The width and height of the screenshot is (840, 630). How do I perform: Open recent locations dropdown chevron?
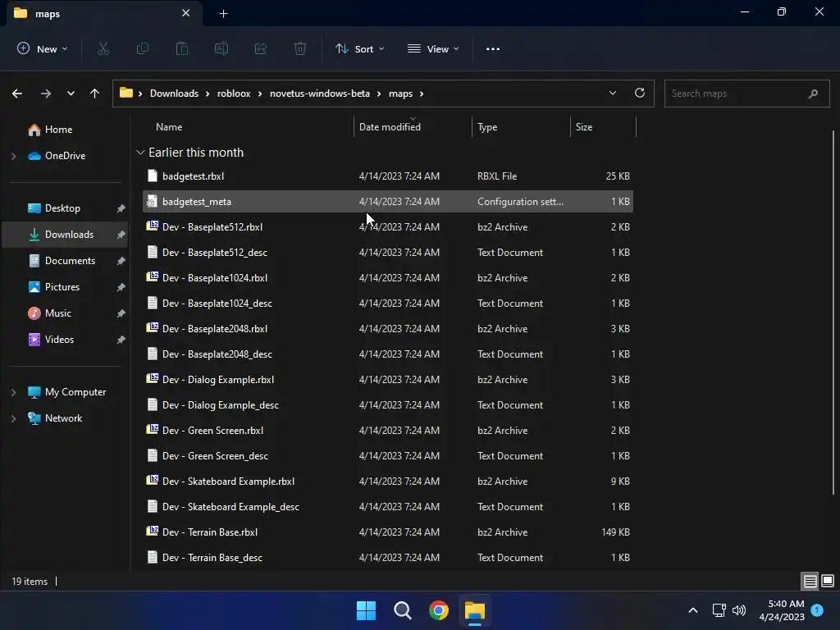tap(71, 94)
